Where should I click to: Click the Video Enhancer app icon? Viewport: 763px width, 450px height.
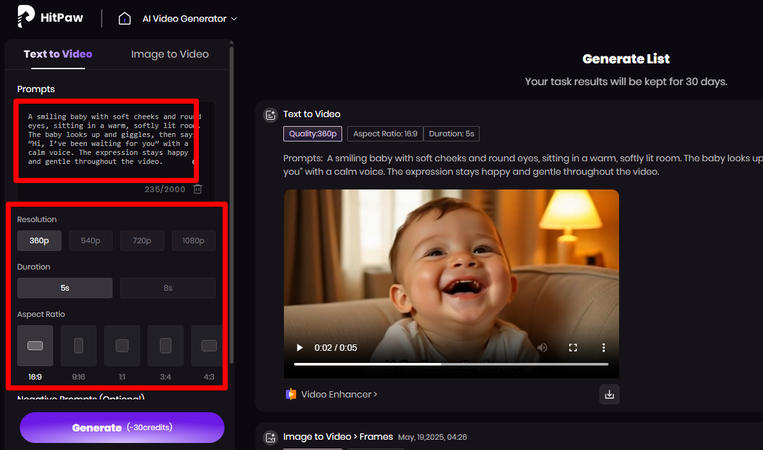pos(291,394)
